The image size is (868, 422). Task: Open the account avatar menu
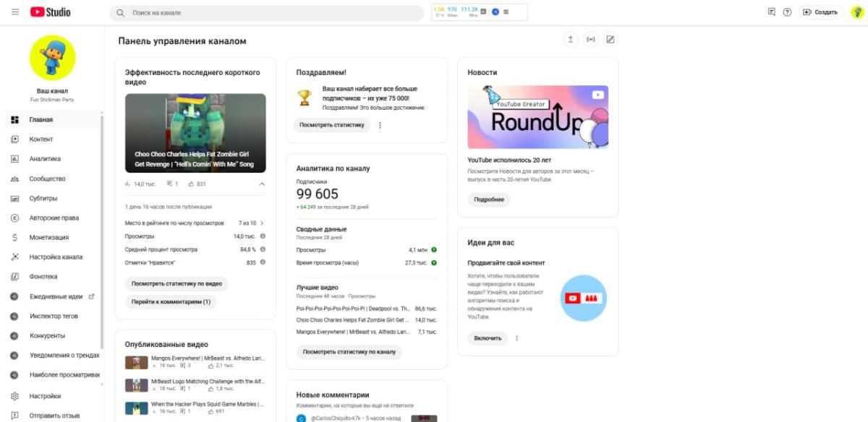(x=858, y=12)
